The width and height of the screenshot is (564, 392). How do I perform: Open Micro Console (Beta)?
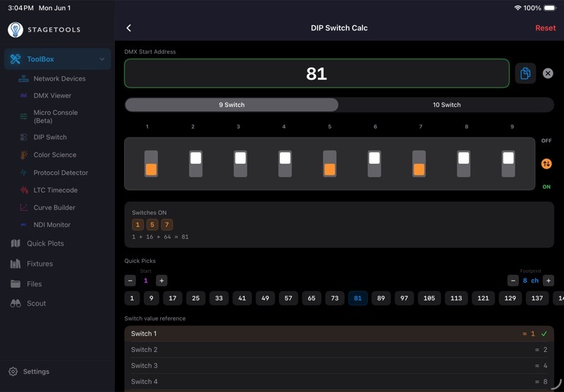(x=54, y=116)
